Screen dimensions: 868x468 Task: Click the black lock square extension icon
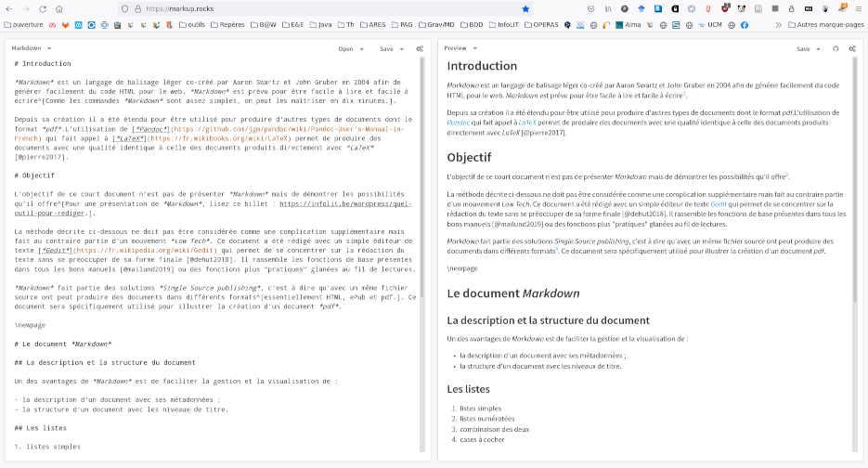tap(675, 9)
